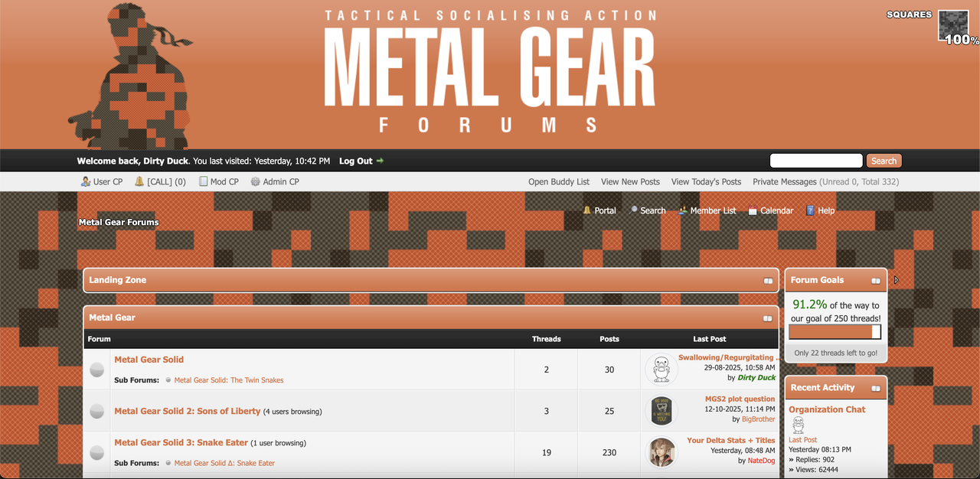Open Swallowing/Regurgitating last post
This screenshot has width=980, height=479.
(728, 357)
